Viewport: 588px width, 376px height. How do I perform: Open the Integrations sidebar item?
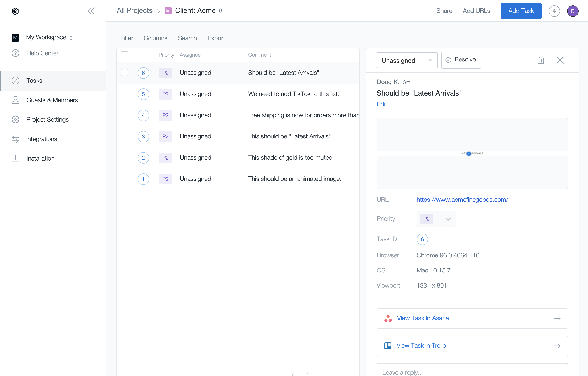tap(42, 139)
